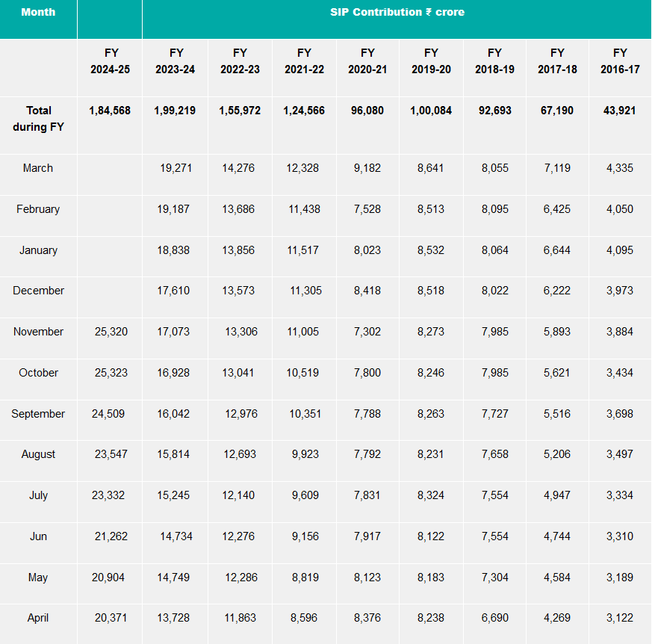
Task: Select the September row label
Action: (x=38, y=414)
